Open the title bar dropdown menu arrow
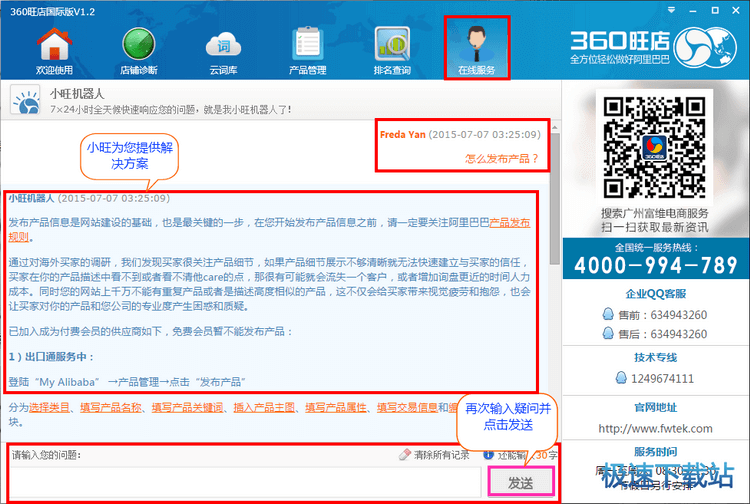Screen dimensions: 750x504 [672, 10]
